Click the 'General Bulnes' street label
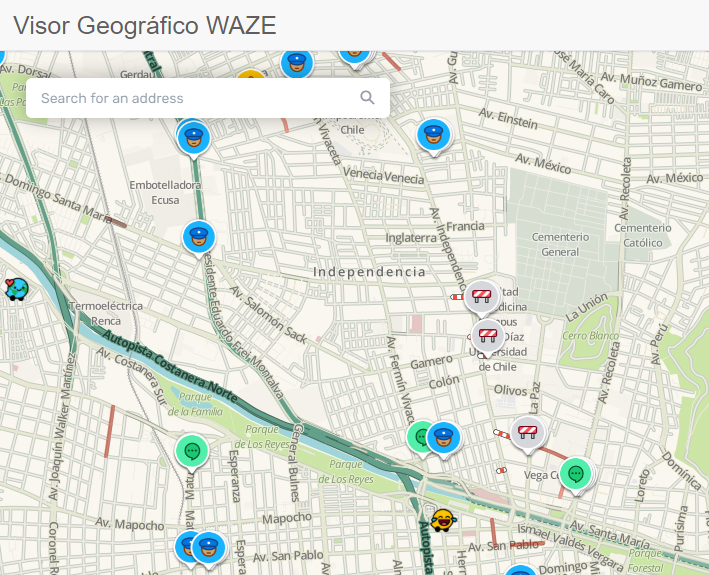 (x=295, y=462)
